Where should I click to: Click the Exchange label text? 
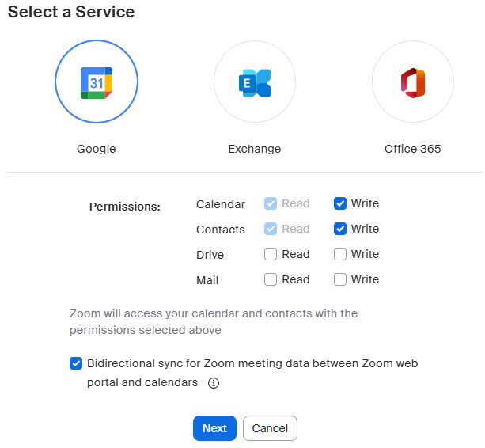click(x=255, y=149)
